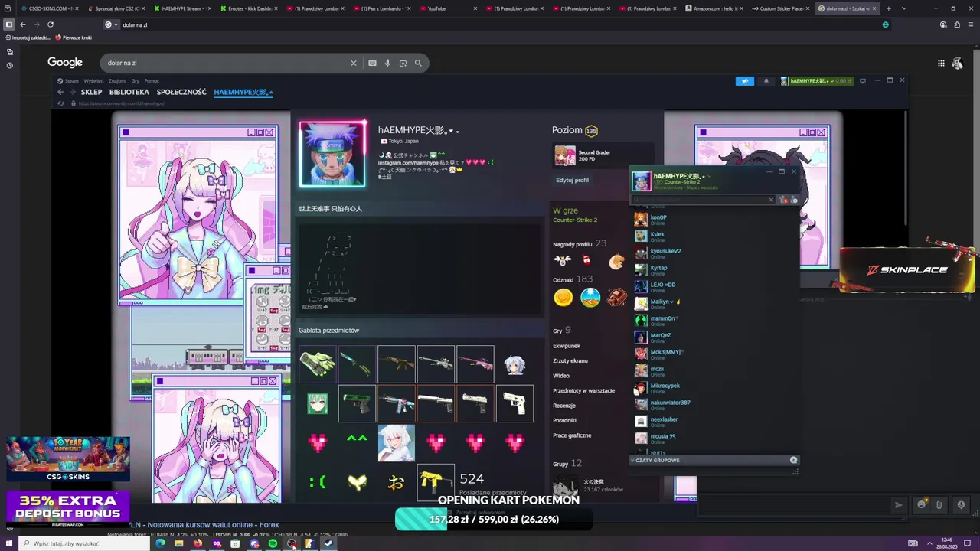This screenshot has width=980, height=551.
Task: Open the Steam menu item
Action: click(71, 80)
